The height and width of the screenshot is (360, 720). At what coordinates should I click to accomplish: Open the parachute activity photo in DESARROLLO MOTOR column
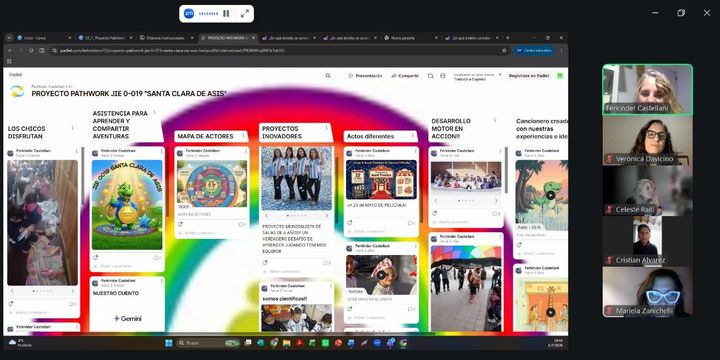pyautogui.click(x=466, y=288)
